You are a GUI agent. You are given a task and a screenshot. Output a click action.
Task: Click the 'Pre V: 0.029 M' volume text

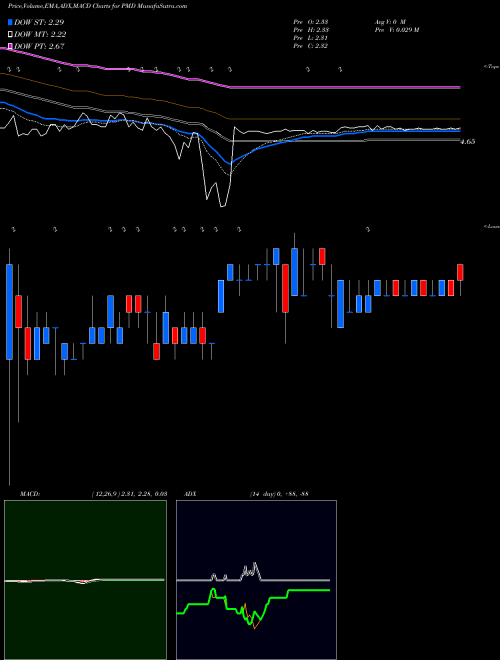click(396, 30)
